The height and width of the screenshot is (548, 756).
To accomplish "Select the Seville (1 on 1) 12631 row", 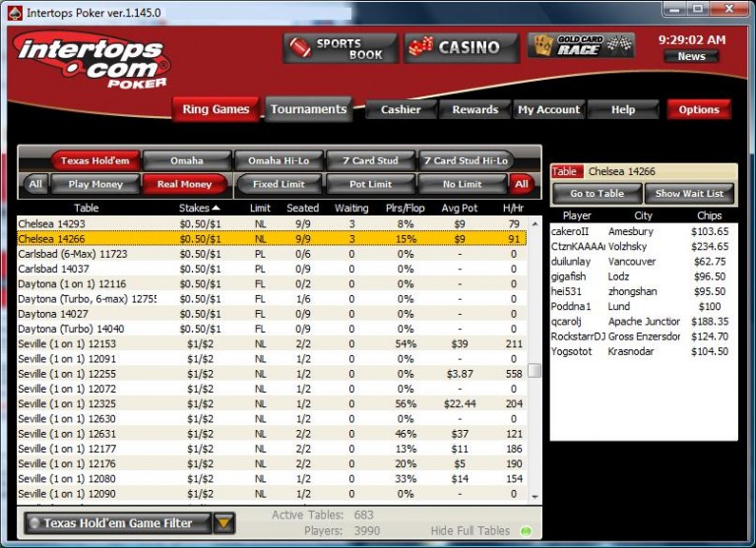I will pyautogui.click(x=272, y=434).
